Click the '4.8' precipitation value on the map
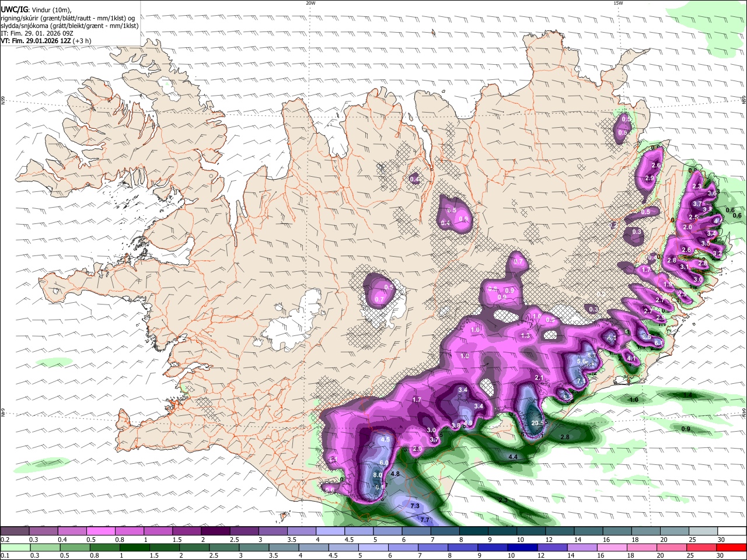 click(395, 474)
